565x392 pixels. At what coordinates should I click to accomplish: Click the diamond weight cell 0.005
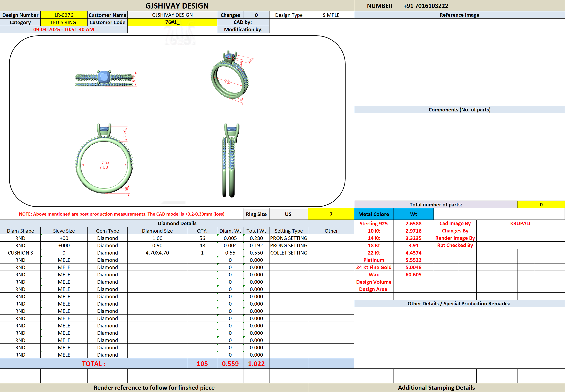[230, 238]
